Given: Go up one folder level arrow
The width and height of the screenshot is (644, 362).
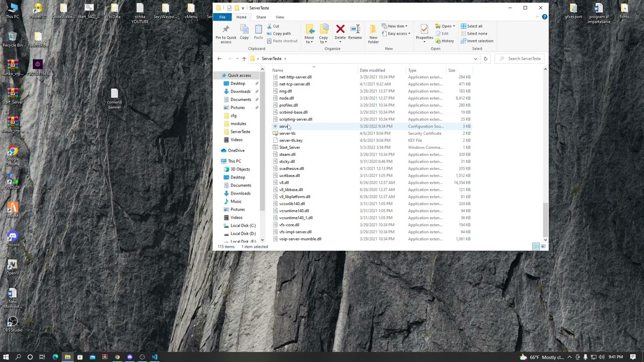Looking at the screenshot, I should tap(244, 59).
